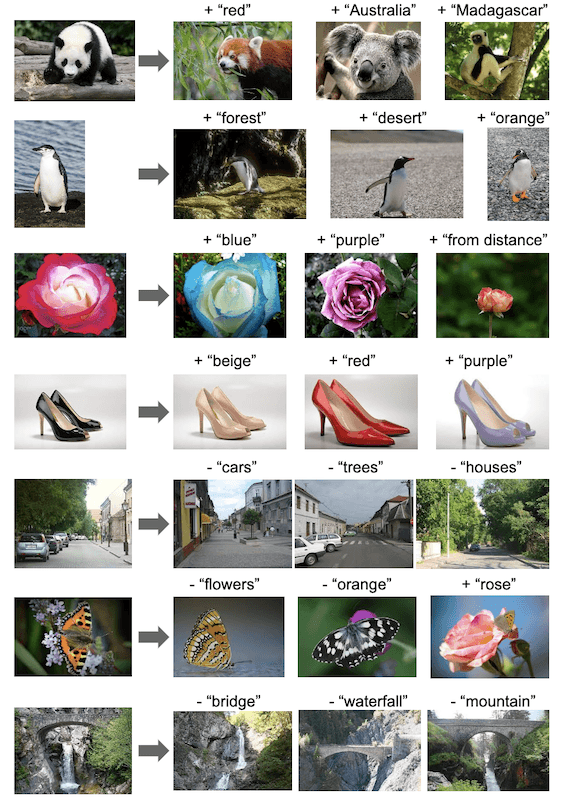Click the '+ "from distance"' label

(x=488, y=240)
